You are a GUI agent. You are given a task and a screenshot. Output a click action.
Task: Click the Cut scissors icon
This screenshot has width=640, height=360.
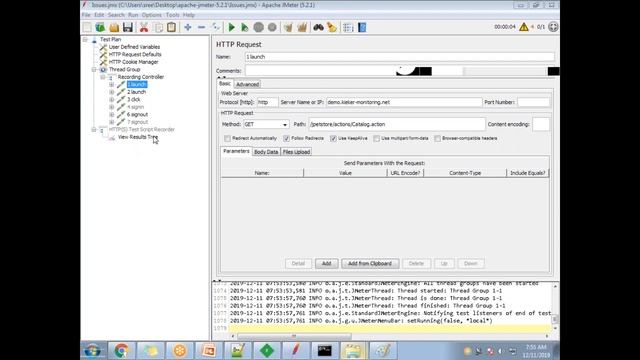[x=144, y=27]
